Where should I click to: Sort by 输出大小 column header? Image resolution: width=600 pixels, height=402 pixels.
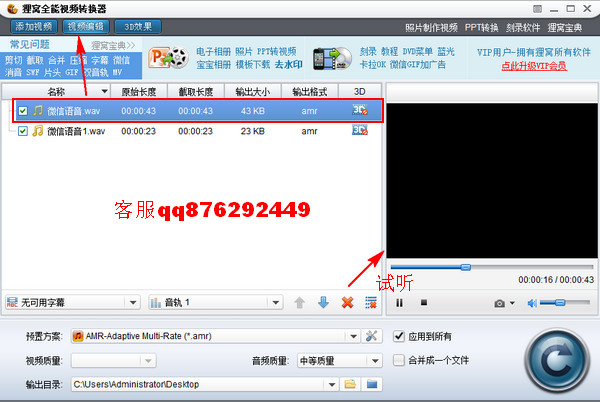click(x=253, y=92)
